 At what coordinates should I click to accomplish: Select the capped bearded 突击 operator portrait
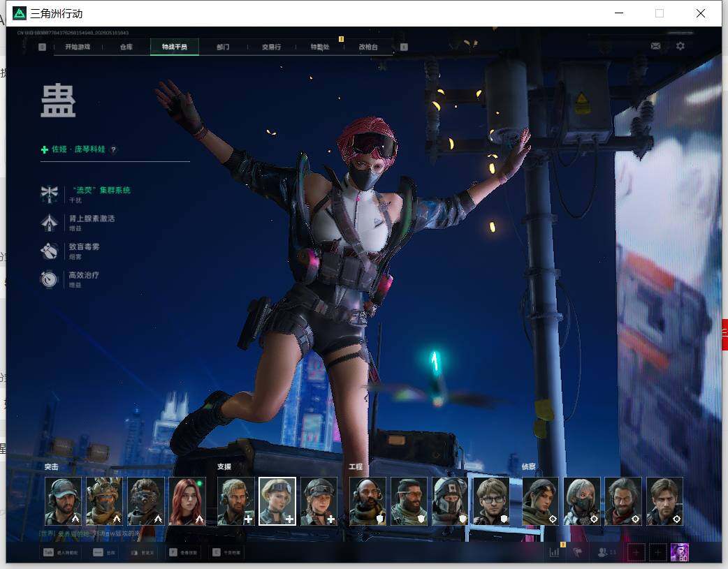(x=63, y=501)
